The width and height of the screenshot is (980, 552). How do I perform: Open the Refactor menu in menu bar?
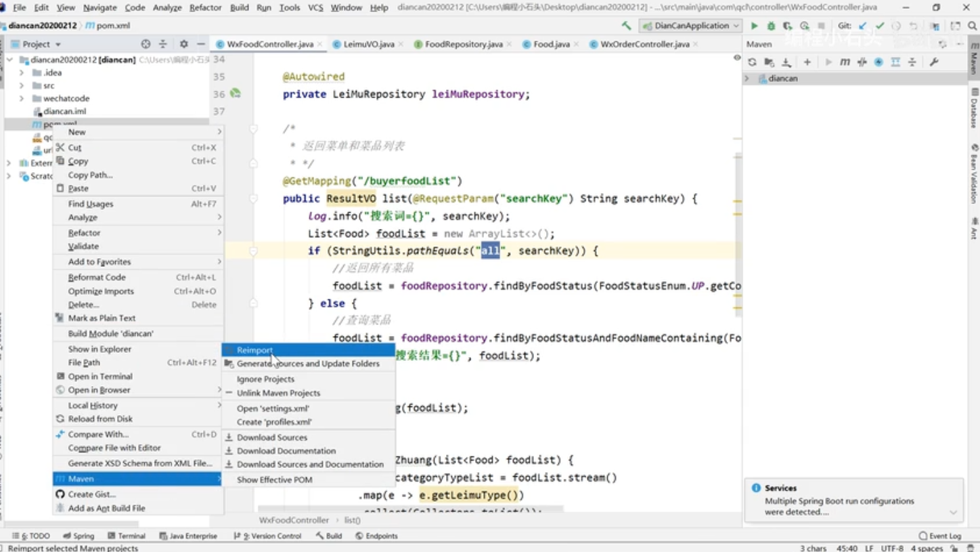pyautogui.click(x=205, y=7)
